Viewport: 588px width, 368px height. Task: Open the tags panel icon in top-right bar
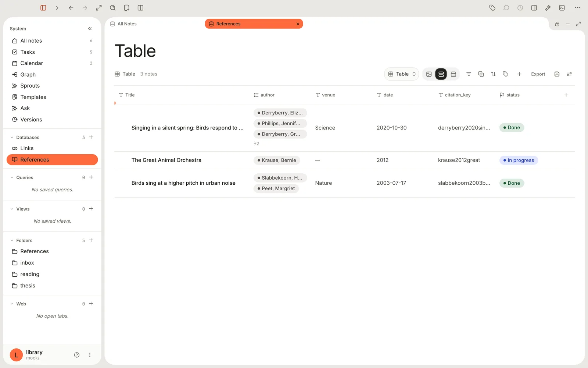[x=492, y=8]
